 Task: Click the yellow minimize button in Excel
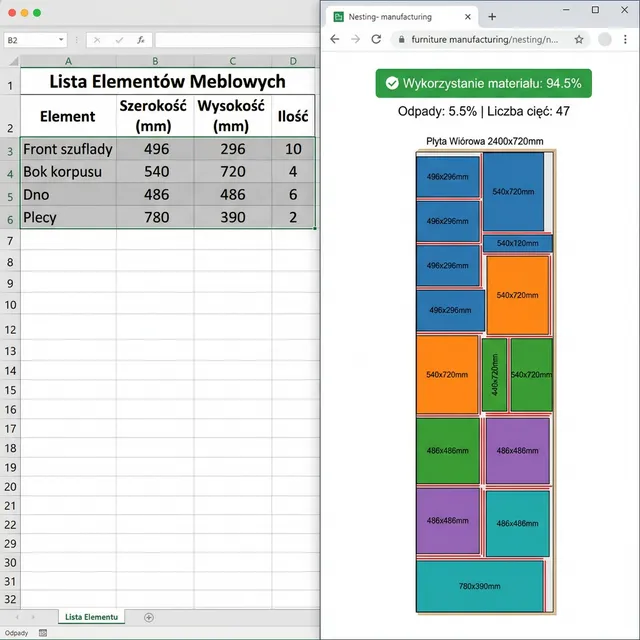(x=24, y=13)
